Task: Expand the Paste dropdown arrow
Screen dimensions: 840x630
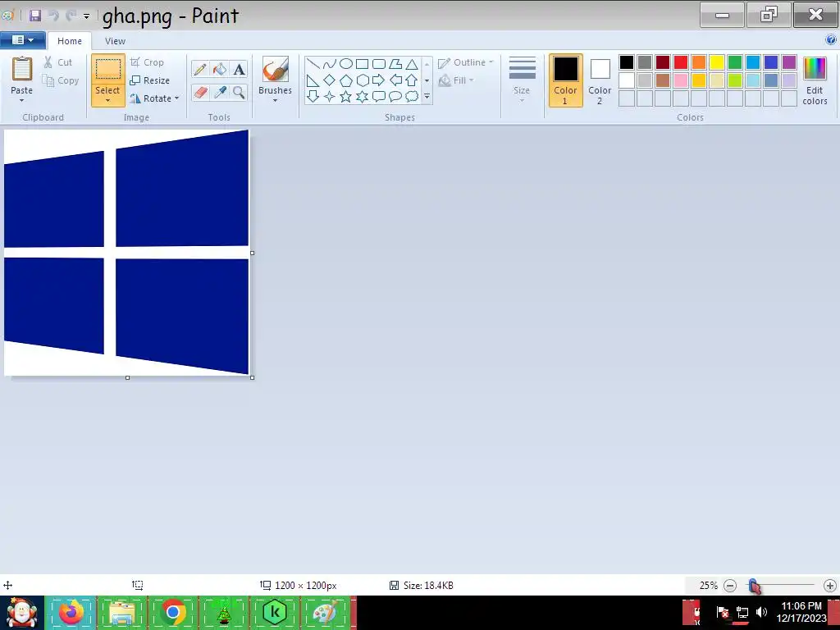Action: click(22, 101)
